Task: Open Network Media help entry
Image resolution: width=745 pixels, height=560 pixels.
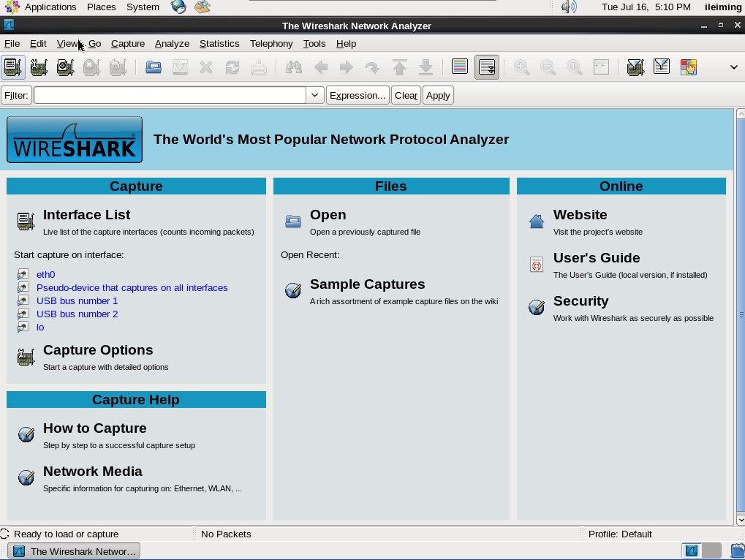Action: pos(93,472)
